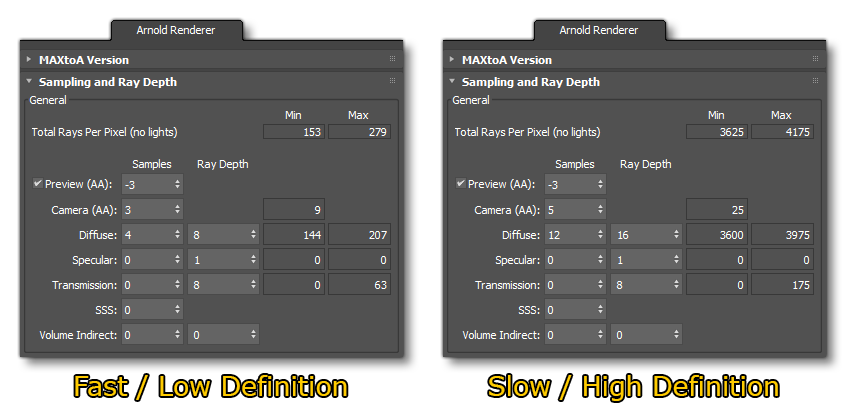Switch to Common tab in left panel
This screenshot has width=846, height=417.
[62, 30]
